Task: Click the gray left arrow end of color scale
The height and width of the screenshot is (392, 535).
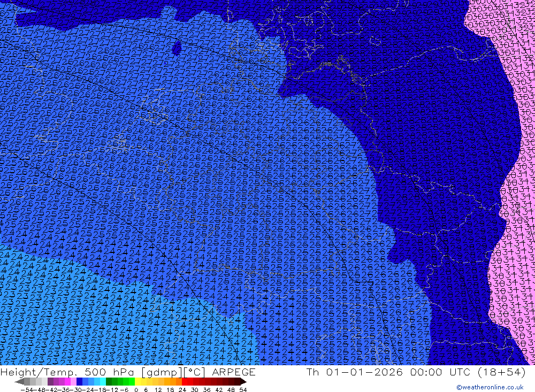Action: pyautogui.click(x=19, y=382)
